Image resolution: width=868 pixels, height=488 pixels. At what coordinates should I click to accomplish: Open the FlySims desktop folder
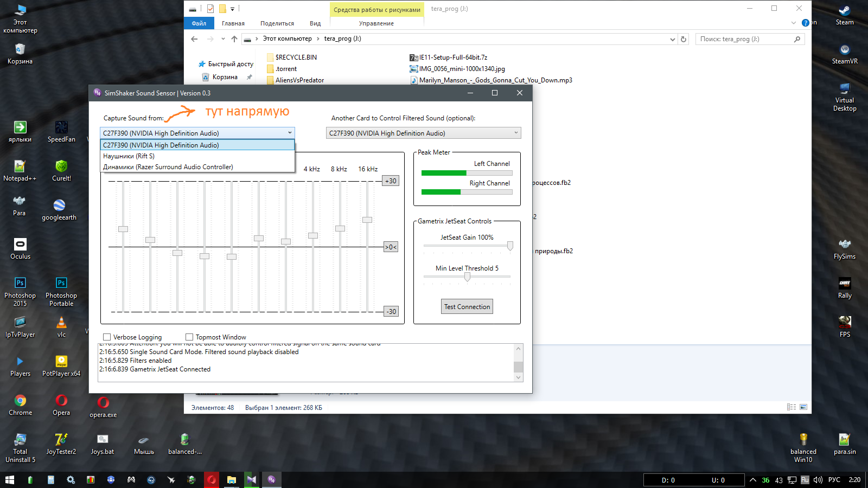[x=845, y=249]
